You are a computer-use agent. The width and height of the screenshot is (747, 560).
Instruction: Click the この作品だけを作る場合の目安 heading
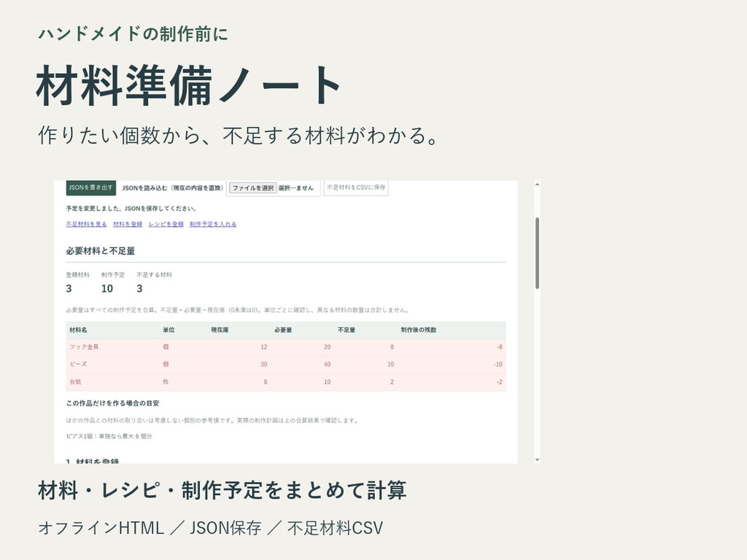tap(112, 403)
